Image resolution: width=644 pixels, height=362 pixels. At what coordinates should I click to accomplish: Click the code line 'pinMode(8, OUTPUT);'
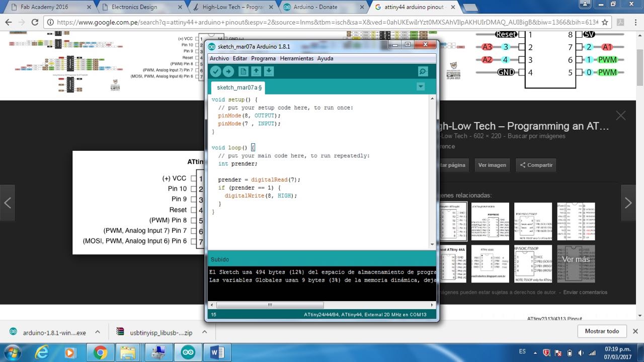250,116
